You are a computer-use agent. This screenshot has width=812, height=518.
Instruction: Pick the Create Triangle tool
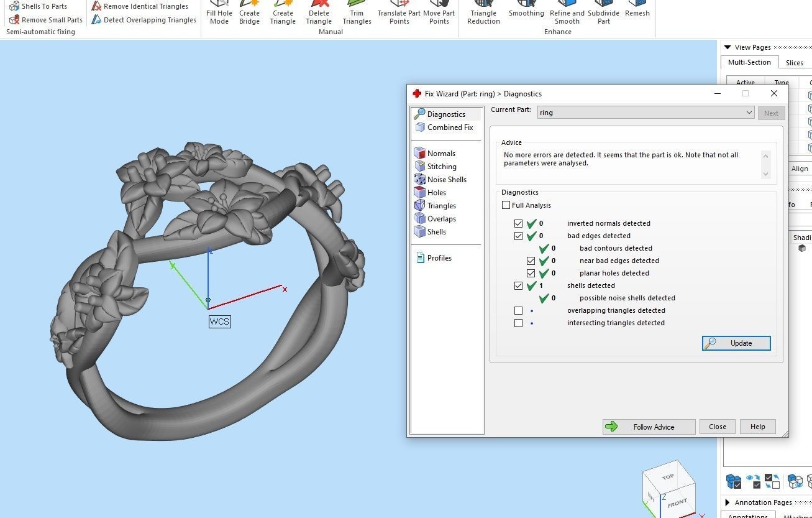click(283, 12)
